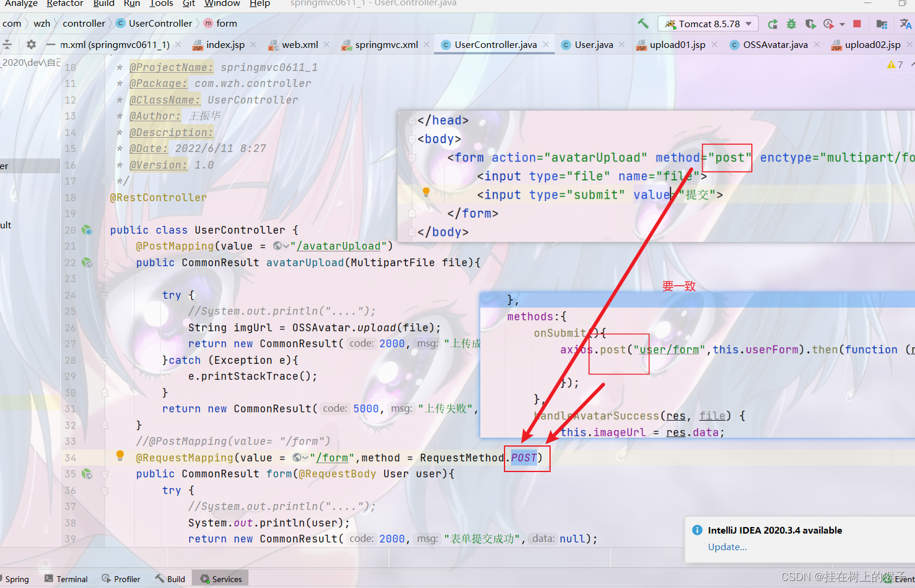The height and width of the screenshot is (588, 915).
Task: Close the User.java tab
Action: 622,45
